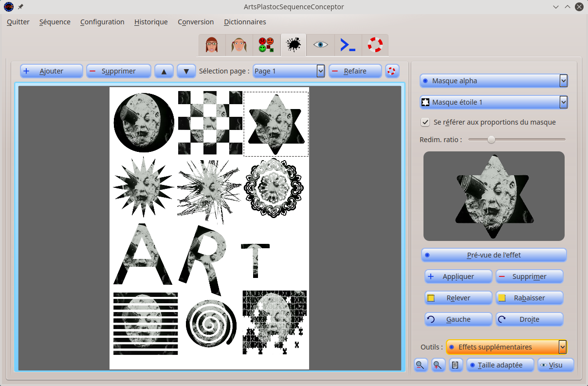Viewport: 588px width, 386px height.
Task: Open the terminal prompt tab
Action: coord(348,45)
